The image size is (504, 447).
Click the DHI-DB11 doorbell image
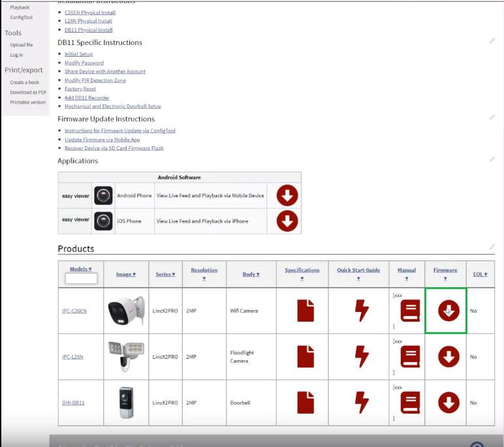click(126, 403)
